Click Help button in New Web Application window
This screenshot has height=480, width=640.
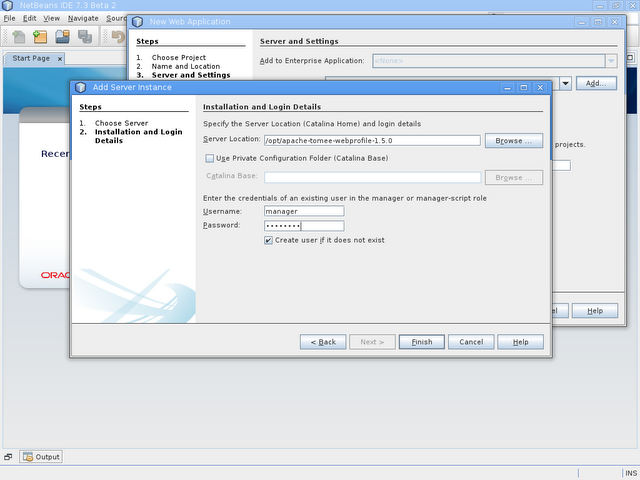click(595, 311)
